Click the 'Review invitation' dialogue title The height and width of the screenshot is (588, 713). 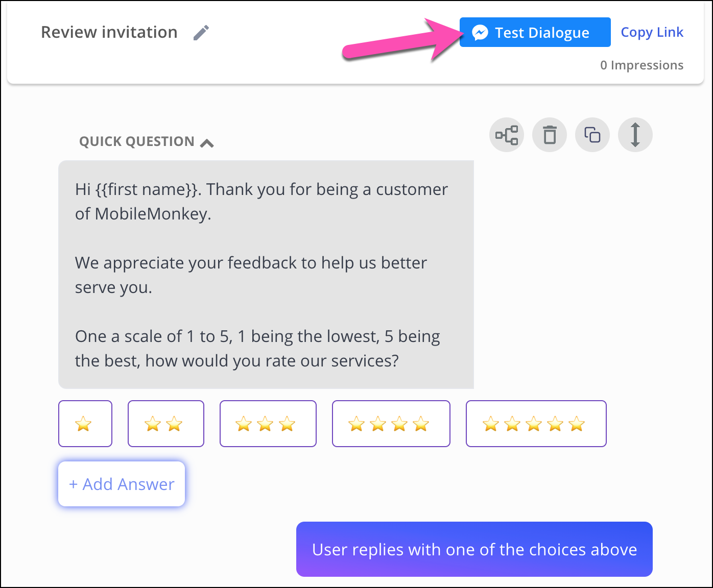click(x=109, y=32)
